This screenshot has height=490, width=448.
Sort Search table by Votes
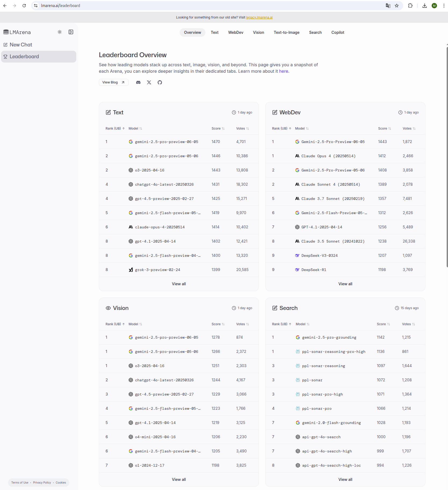(409, 324)
